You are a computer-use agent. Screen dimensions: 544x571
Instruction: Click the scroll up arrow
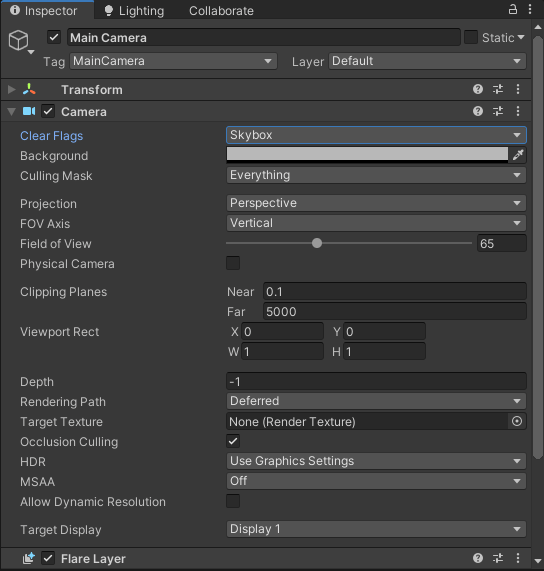click(538, 27)
